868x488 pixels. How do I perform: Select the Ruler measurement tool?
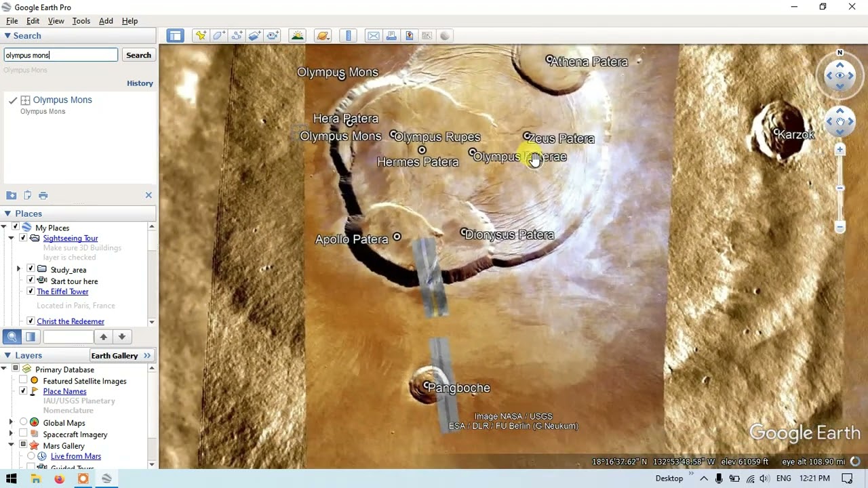[x=349, y=36]
